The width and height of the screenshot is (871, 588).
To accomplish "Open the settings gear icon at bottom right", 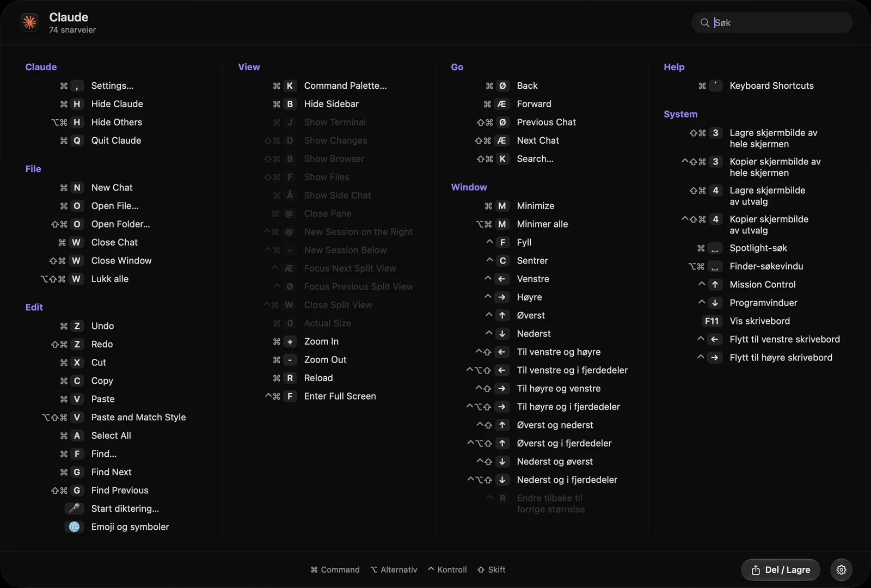I will click(841, 569).
